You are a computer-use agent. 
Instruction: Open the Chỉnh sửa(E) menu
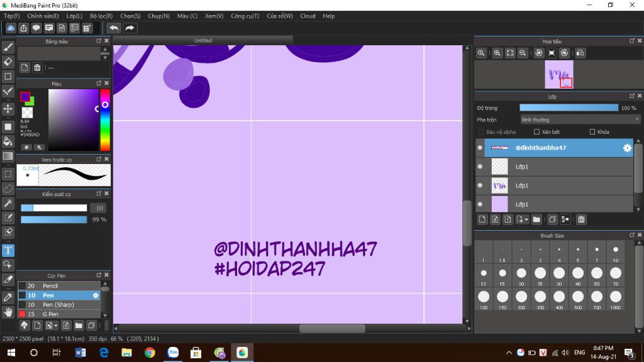(43, 16)
